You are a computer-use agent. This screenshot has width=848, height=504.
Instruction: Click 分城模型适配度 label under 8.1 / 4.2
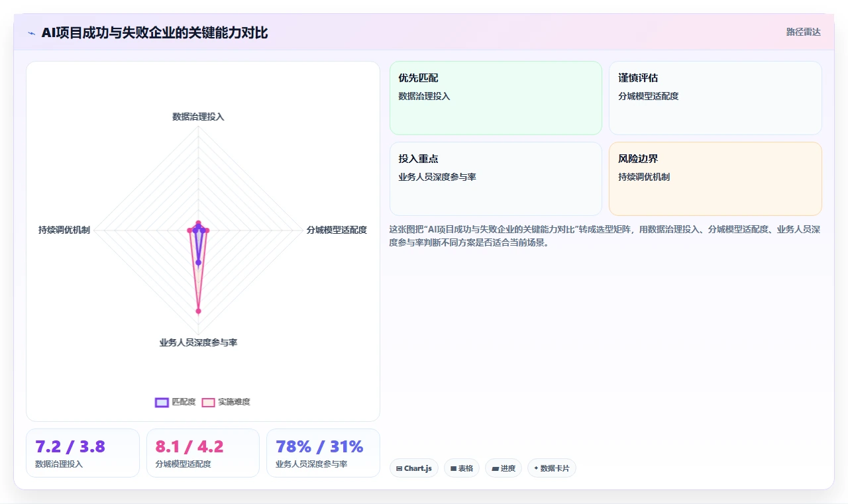point(183,464)
